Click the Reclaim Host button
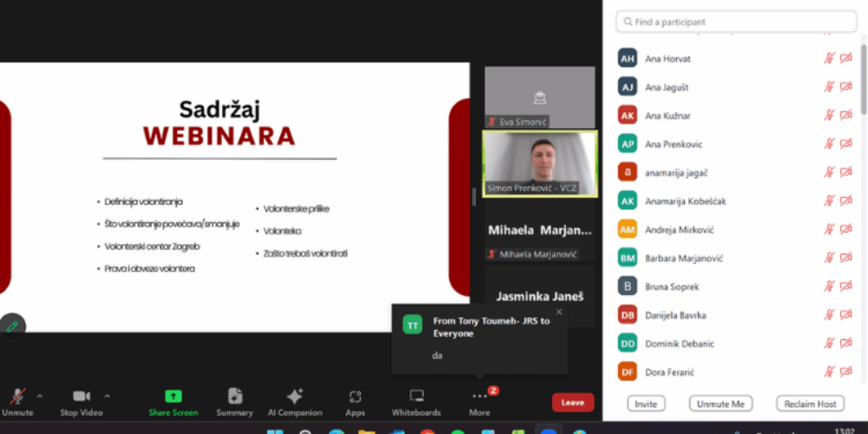868x434 pixels. pos(810,404)
